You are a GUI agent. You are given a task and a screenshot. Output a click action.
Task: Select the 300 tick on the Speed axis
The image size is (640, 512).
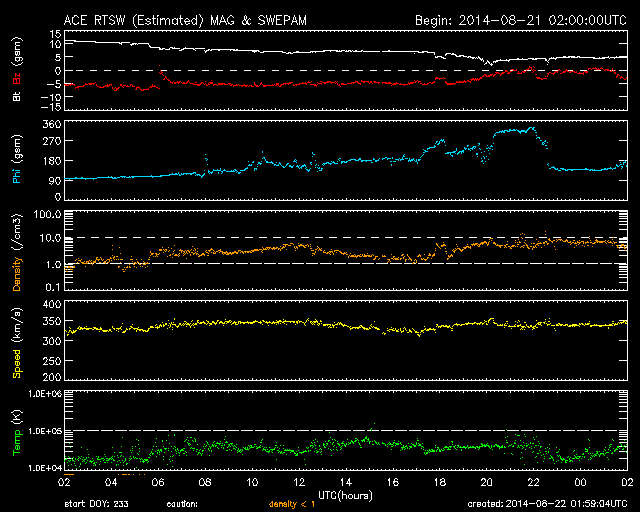(52, 341)
